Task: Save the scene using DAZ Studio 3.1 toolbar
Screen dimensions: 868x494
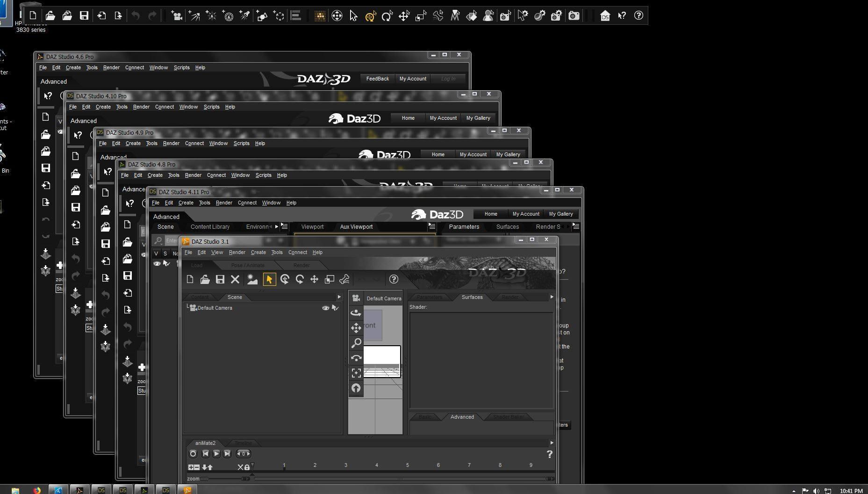Action: pyautogui.click(x=220, y=279)
